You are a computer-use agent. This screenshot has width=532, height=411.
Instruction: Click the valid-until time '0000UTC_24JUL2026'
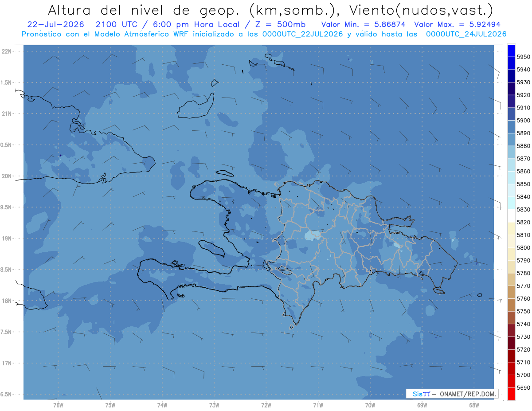(466, 34)
